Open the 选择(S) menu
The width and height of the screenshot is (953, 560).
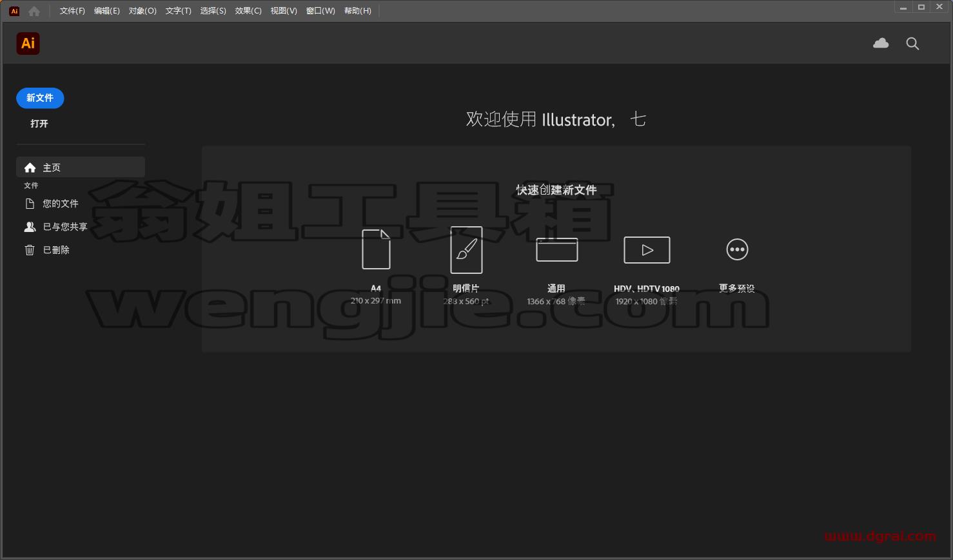213,11
